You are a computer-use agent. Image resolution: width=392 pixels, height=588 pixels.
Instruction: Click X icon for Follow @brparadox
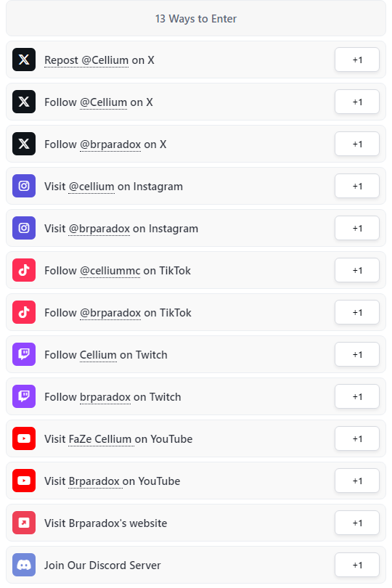24,144
